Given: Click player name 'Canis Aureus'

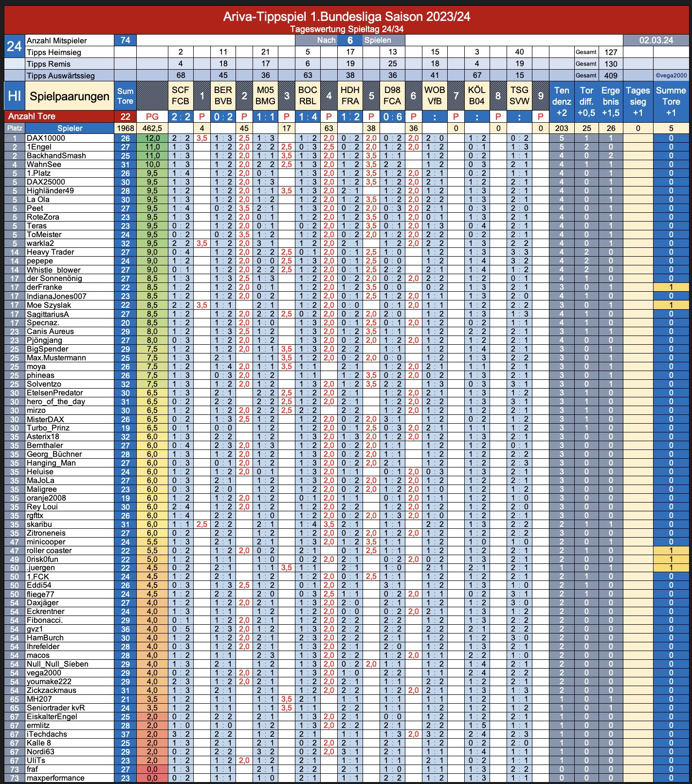Looking at the screenshot, I should coord(50,331).
